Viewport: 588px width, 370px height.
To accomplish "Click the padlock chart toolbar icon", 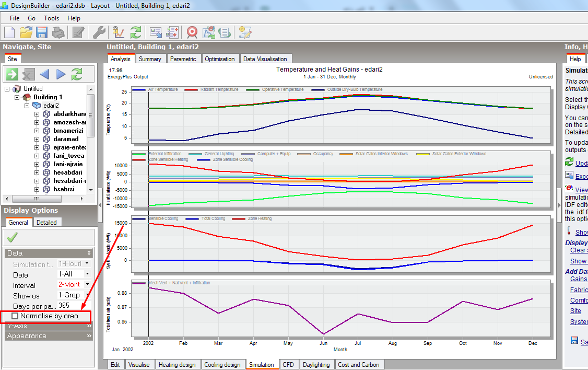I will pyautogui.click(x=118, y=32).
